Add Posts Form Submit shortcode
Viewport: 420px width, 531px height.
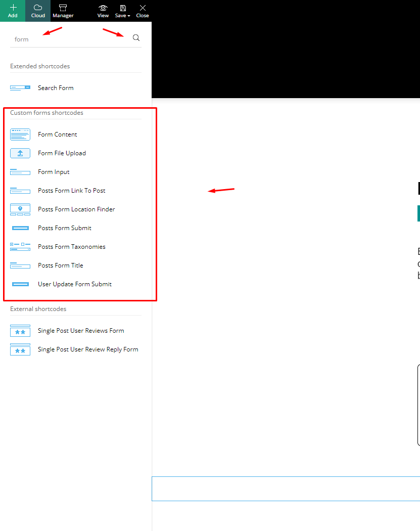tap(64, 228)
